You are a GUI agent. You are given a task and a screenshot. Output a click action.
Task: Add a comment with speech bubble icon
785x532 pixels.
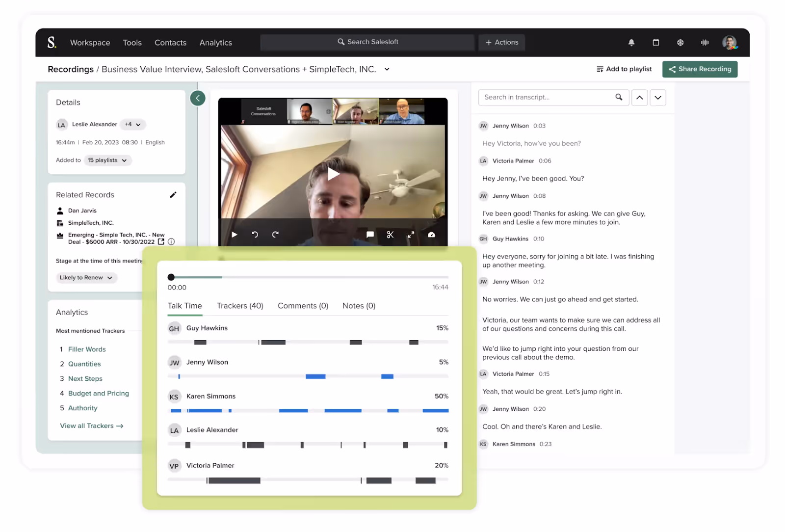(370, 235)
